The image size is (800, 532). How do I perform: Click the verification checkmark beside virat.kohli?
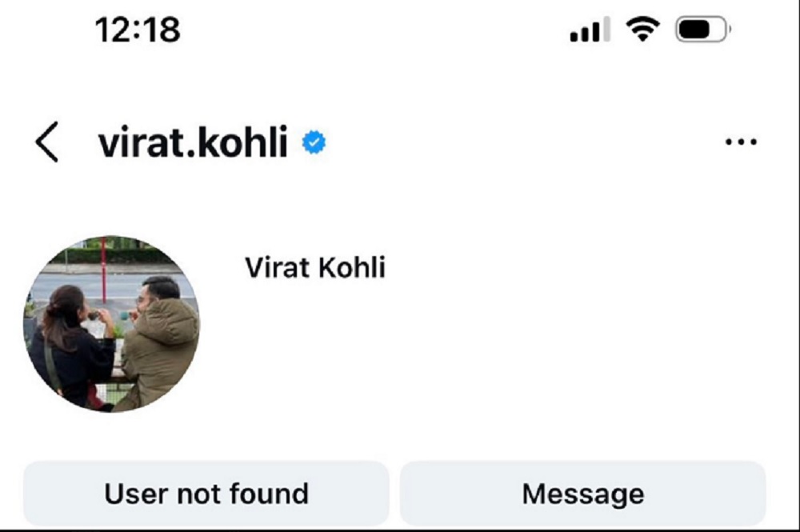coord(314,143)
